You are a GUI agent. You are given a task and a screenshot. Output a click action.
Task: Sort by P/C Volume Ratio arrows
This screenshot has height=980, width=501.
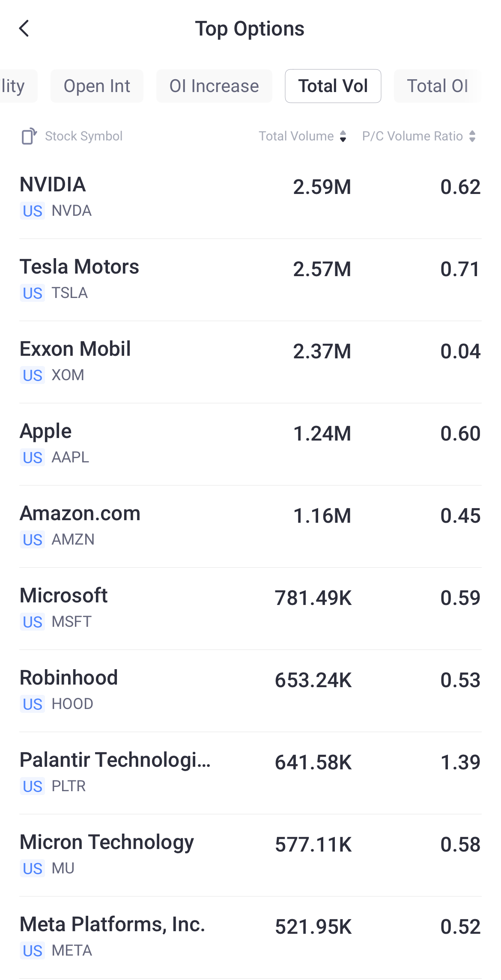point(472,136)
